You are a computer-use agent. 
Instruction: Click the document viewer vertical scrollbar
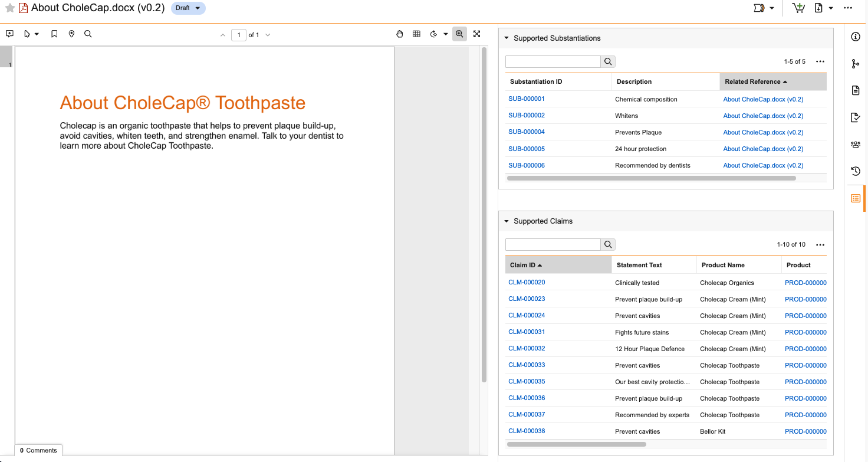[484, 214]
